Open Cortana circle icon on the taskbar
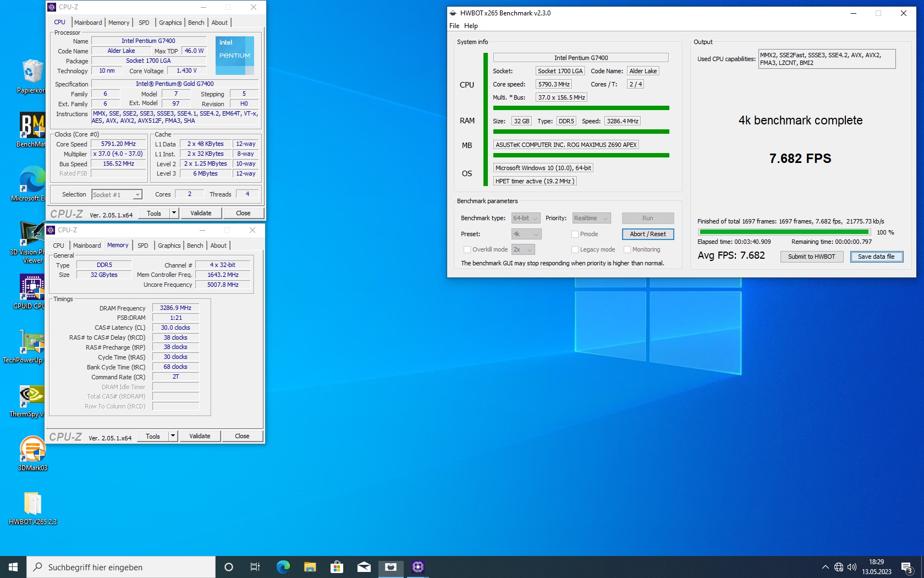 click(x=229, y=567)
